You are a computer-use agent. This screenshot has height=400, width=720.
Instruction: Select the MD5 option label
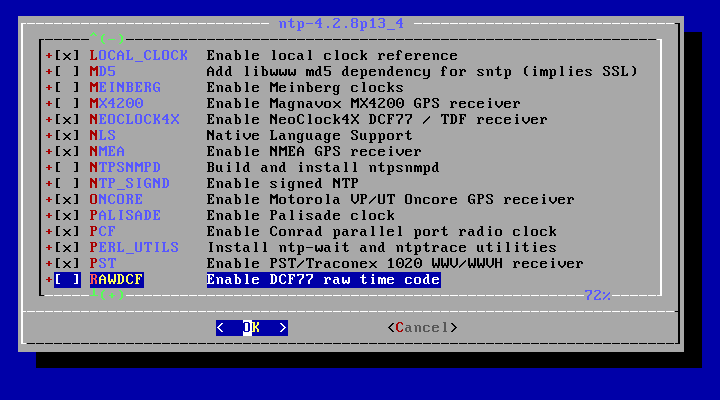pos(103,72)
